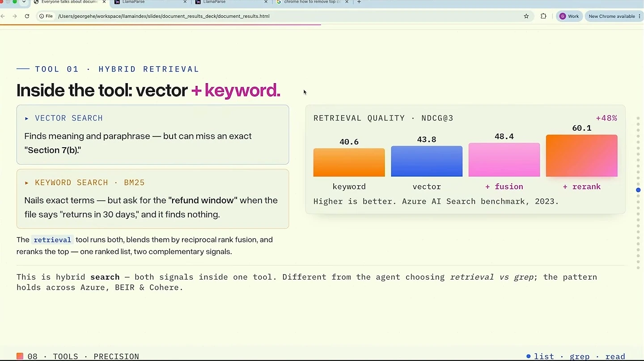Close the 'chrome how to remove top' tab
The image size is (644, 361).
click(x=347, y=2)
